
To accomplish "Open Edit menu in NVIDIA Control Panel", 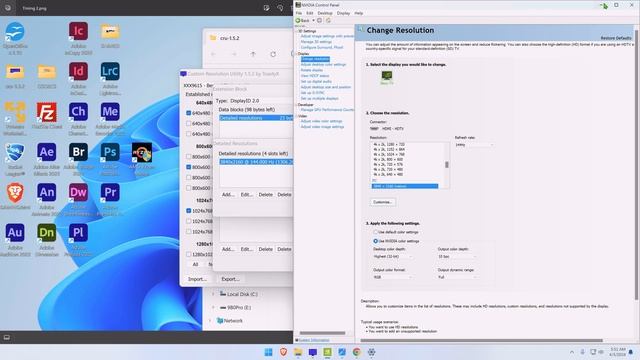I will (309, 13).
